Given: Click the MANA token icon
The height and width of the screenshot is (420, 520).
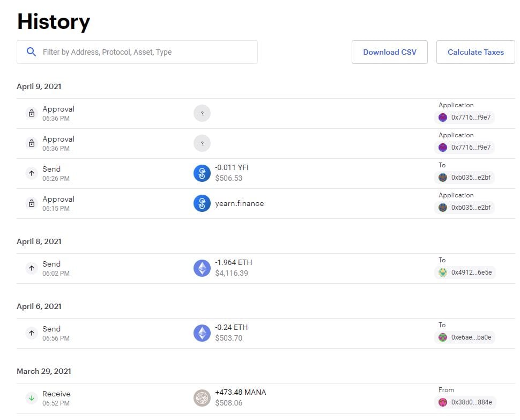Looking at the screenshot, I should 202,398.
